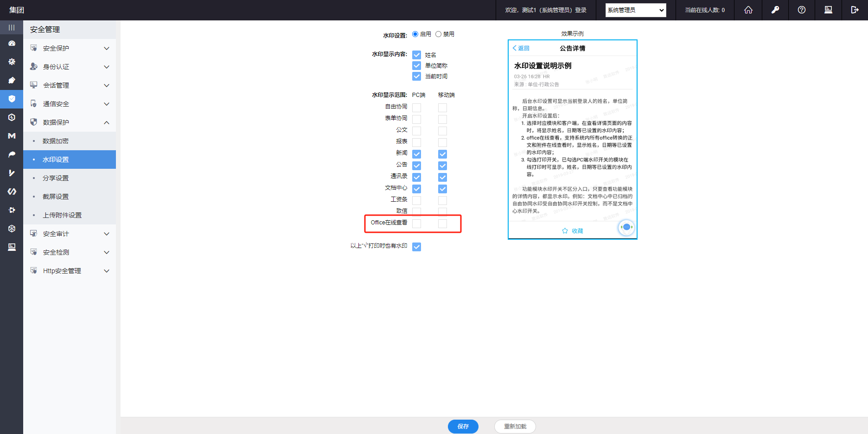
Task: Click the 重新加载 button
Action: tap(515, 427)
